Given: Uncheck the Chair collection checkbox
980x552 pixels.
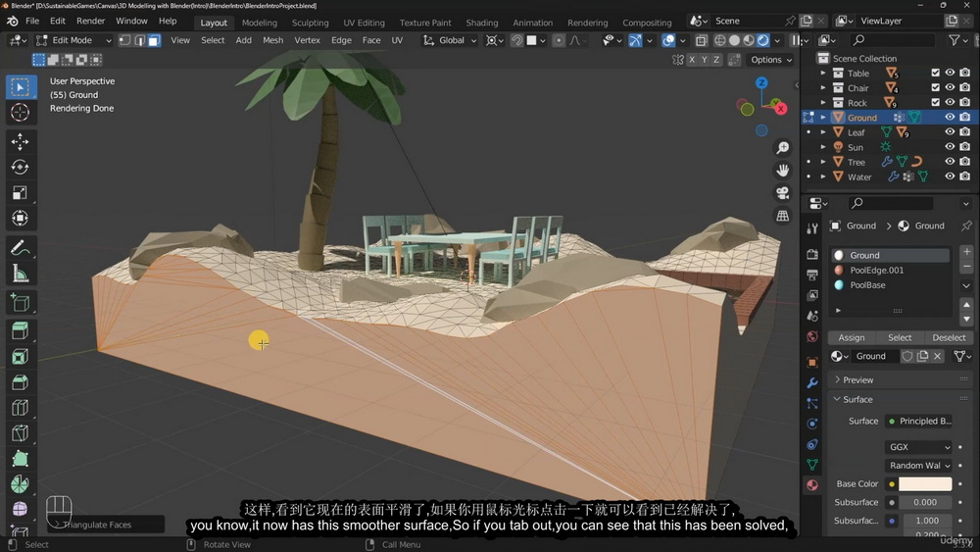Looking at the screenshot, I should [936, 87].
